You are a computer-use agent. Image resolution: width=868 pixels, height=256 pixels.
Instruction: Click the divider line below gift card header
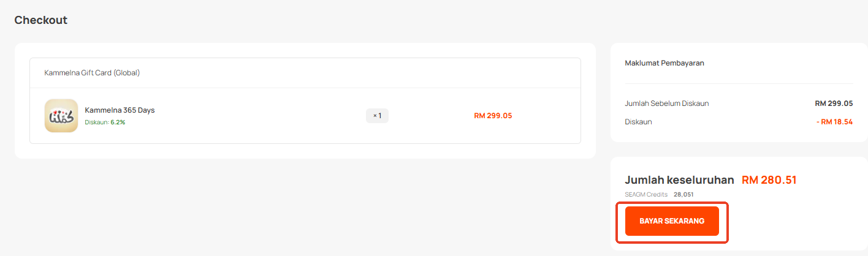pos(305,88)
